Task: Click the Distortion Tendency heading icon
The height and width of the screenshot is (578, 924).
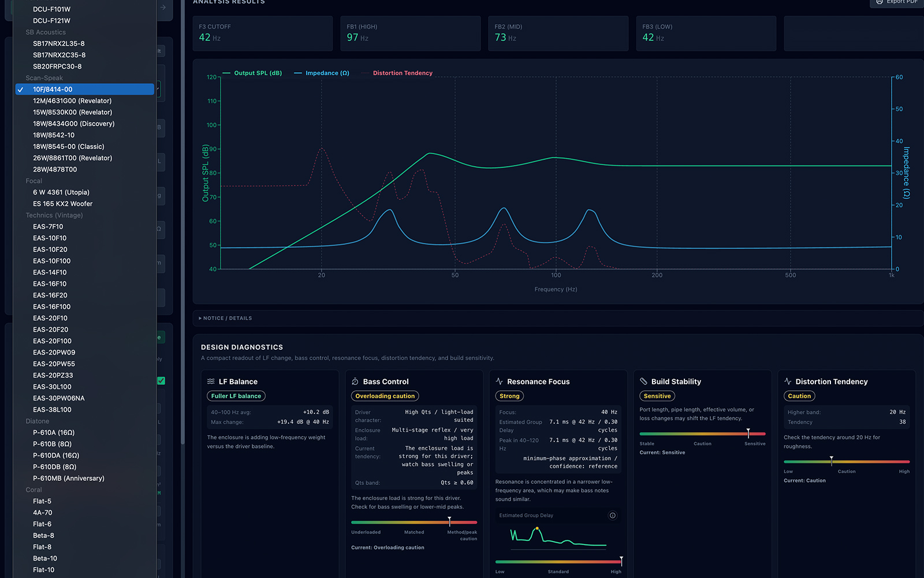Action: (x=788, y=381)
